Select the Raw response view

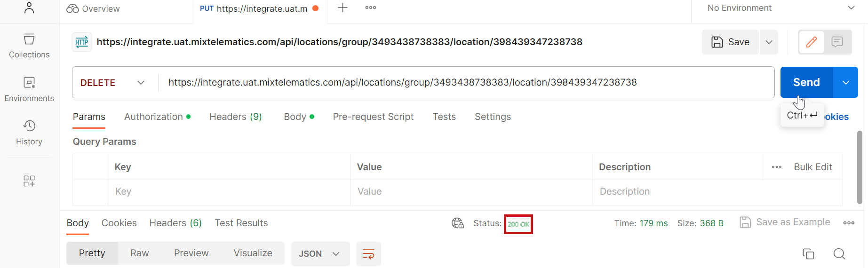pyautogui.click(x=140, y=253)
